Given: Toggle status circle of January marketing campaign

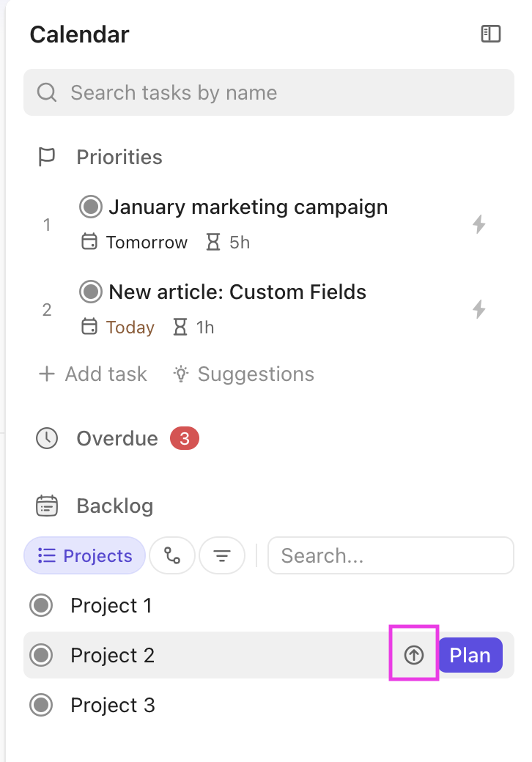Looking at the screenshot, I should click(91, 207).
